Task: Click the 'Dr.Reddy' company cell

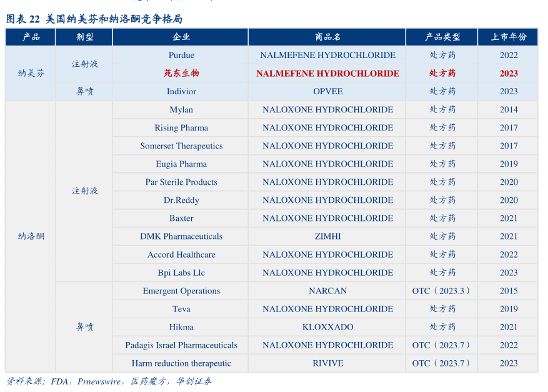Action: [x=181, y=200]
